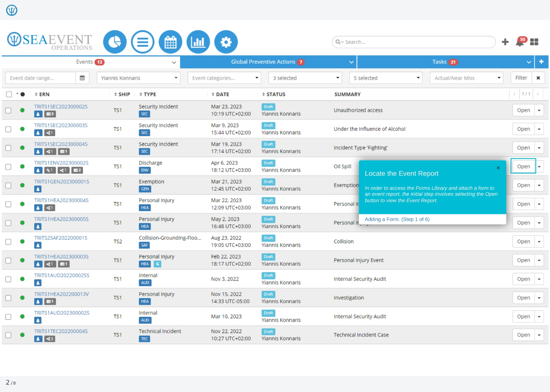The image size is (550, 392).
Task: Open the Actual/Near Miss dropdown
Action: pos(467,78)
